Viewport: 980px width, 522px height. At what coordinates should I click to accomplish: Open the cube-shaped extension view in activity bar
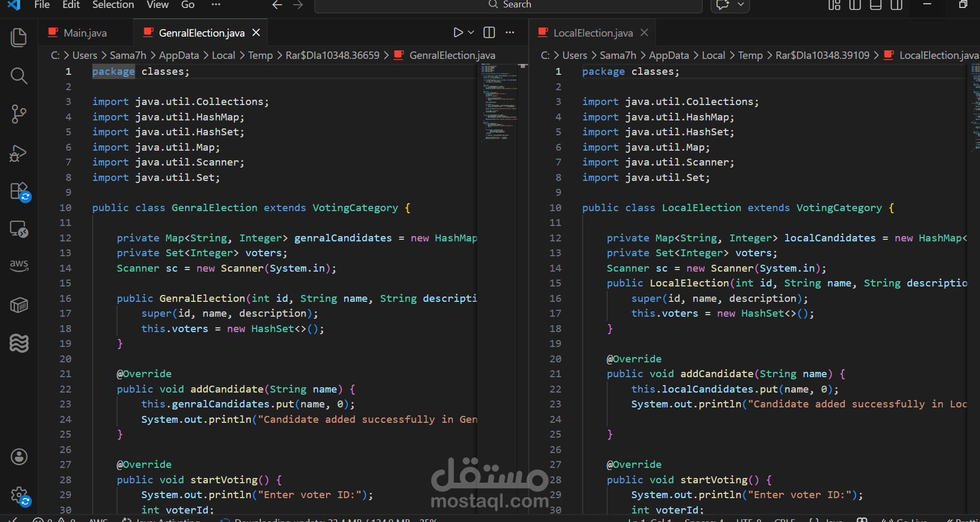point(19,305)
